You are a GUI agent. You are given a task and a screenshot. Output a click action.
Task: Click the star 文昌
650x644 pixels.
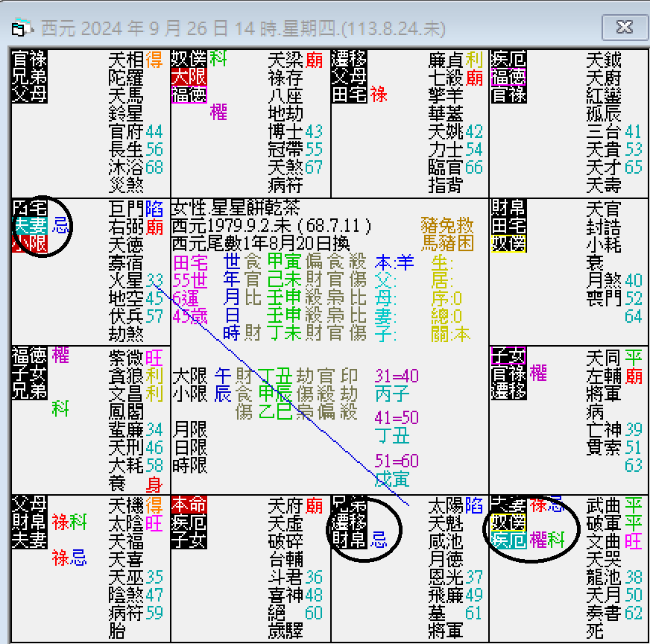pyautogui.click(x=126, y=394)
